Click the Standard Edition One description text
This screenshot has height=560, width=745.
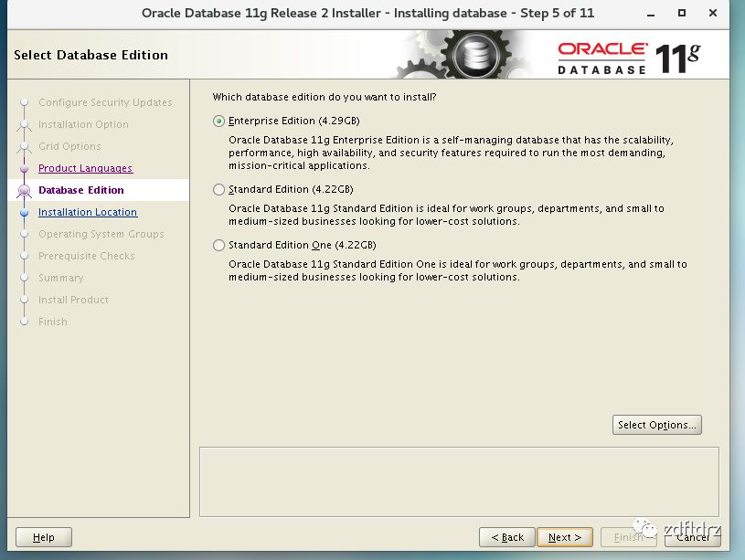point(458,270)
